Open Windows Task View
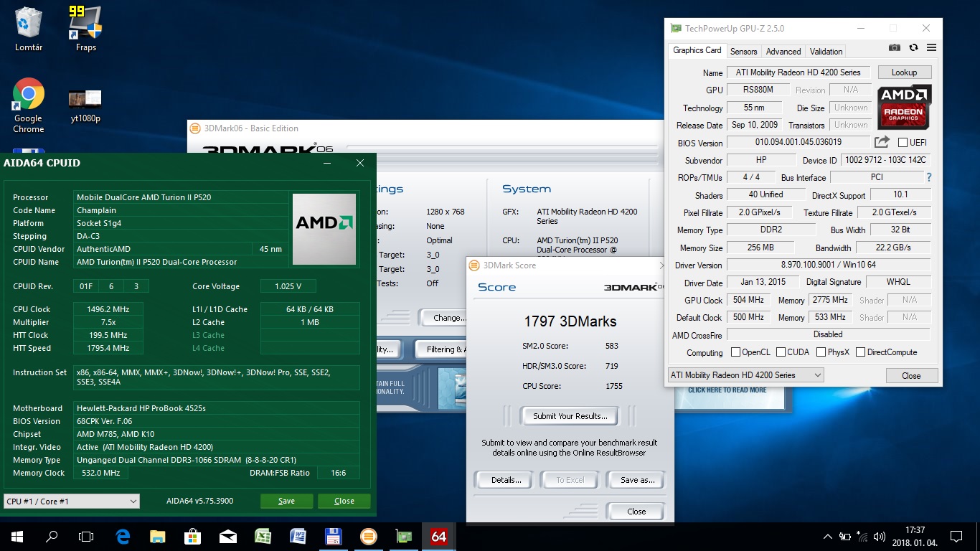980x551 pixels. click(86, 536)
